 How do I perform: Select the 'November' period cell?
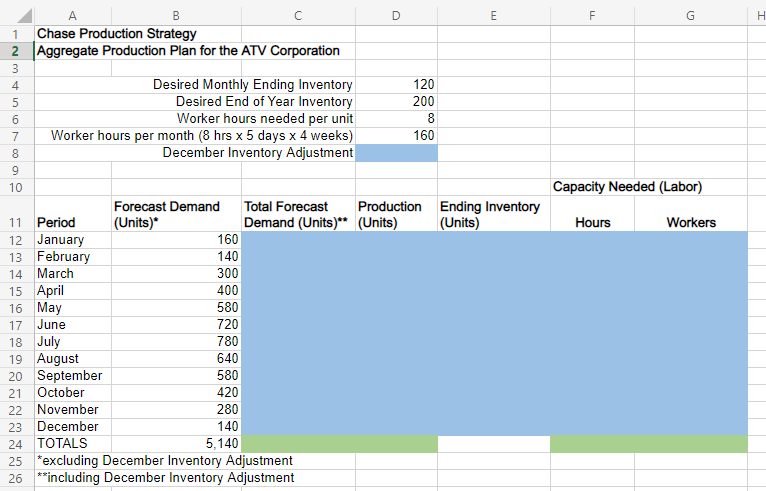pyautogui.click(x=73, y=410)
